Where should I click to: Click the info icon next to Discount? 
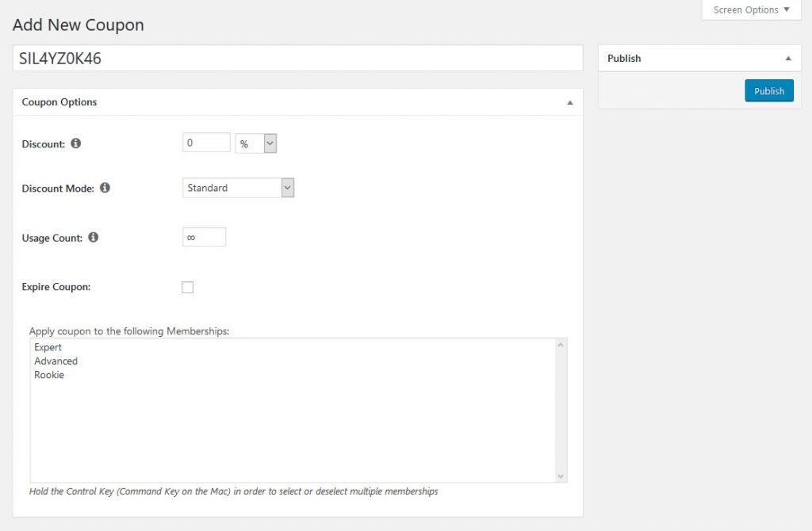click(76, 143)
